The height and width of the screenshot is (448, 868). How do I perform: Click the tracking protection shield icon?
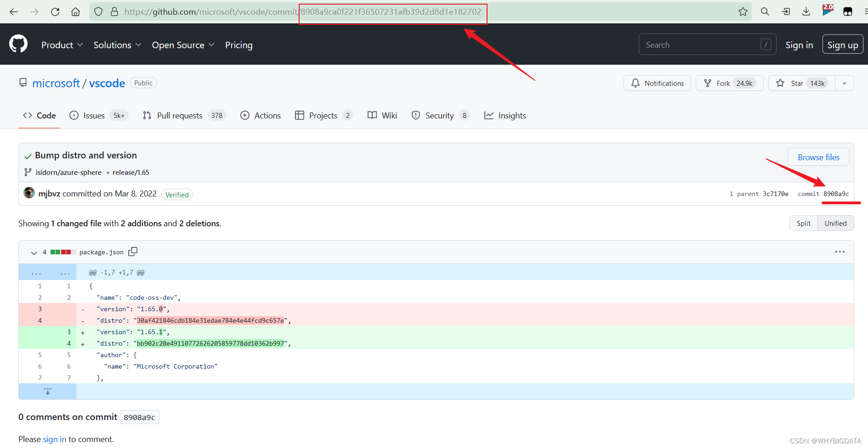tap(98, 12)
